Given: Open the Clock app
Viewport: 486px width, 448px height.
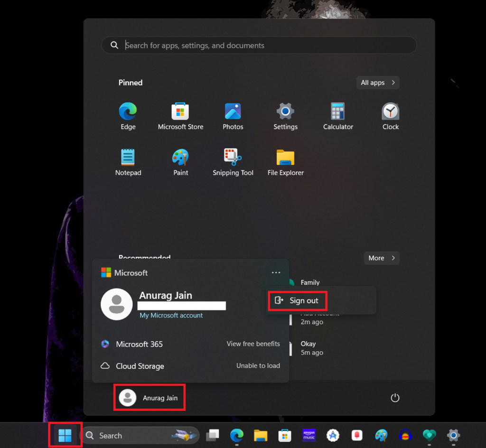Looking at the screenshot, I should tap(391, 116).
